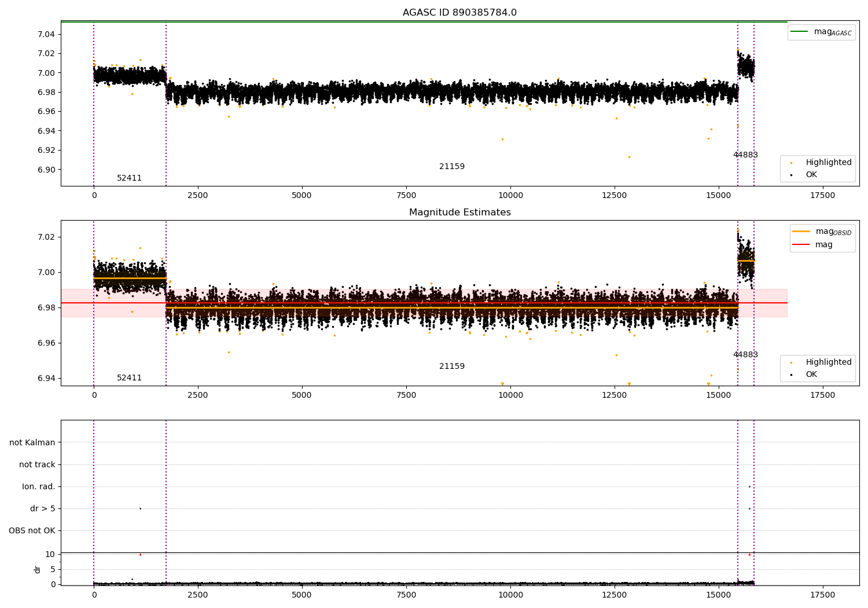Viewport: 868px width, 608px height.
Task: Click the 21159 label in the top plot
Action: click(x=452, y=167)
